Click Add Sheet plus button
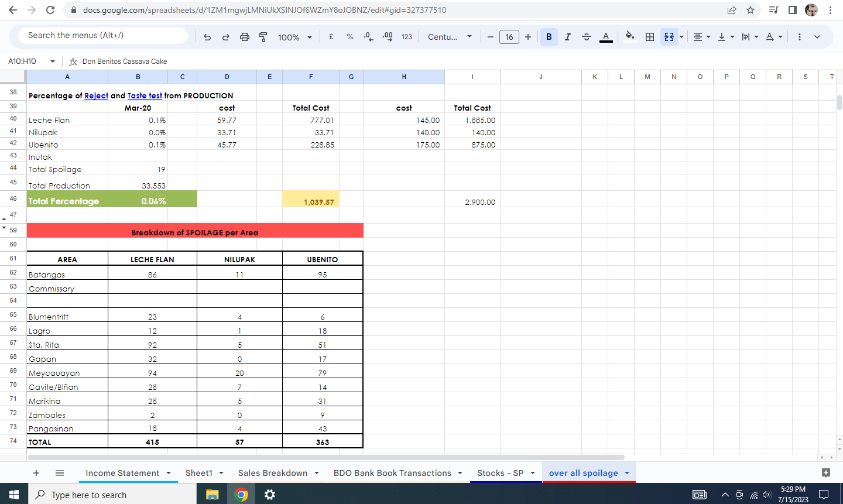 [x=36, y=473]
